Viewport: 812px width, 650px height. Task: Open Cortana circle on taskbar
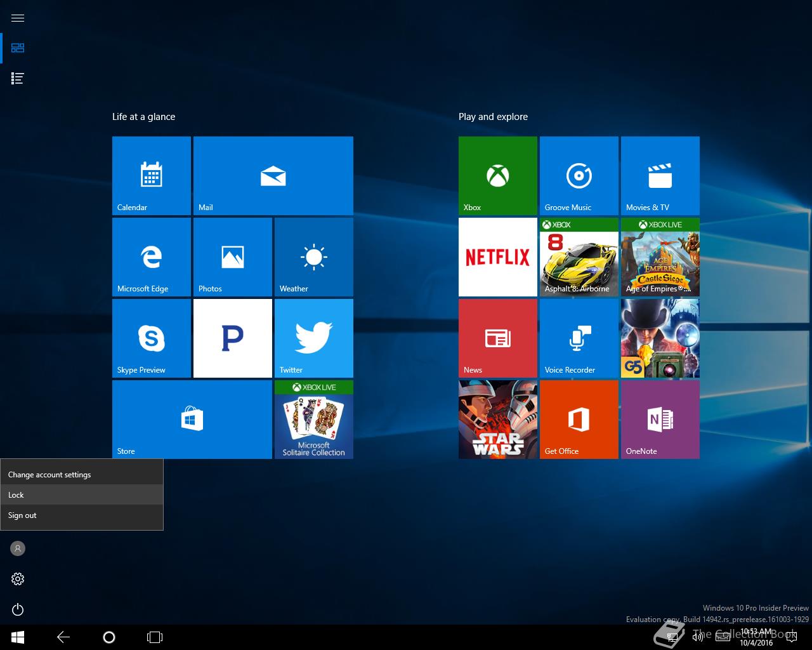[x=109, y=637]
